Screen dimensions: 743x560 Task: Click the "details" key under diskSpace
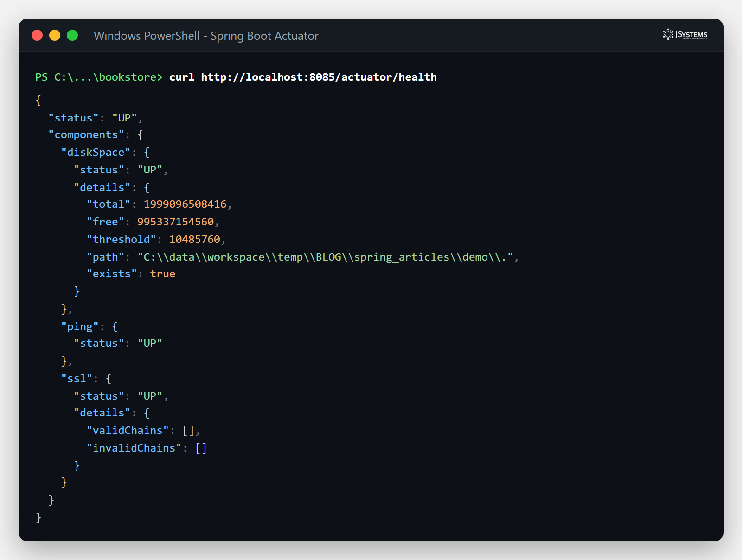[x=102, y=187]
